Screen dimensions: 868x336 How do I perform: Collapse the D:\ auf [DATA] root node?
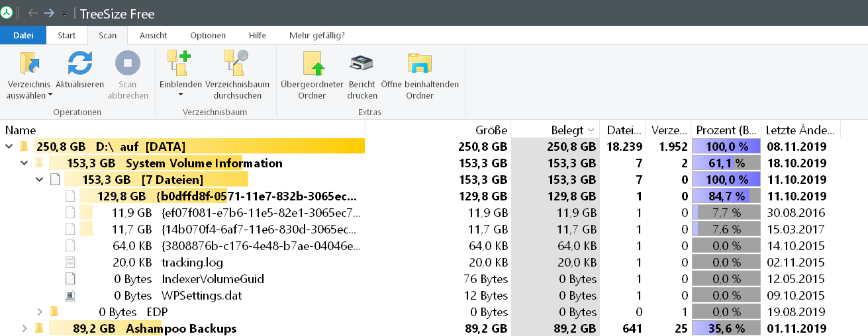click(9, 146)
